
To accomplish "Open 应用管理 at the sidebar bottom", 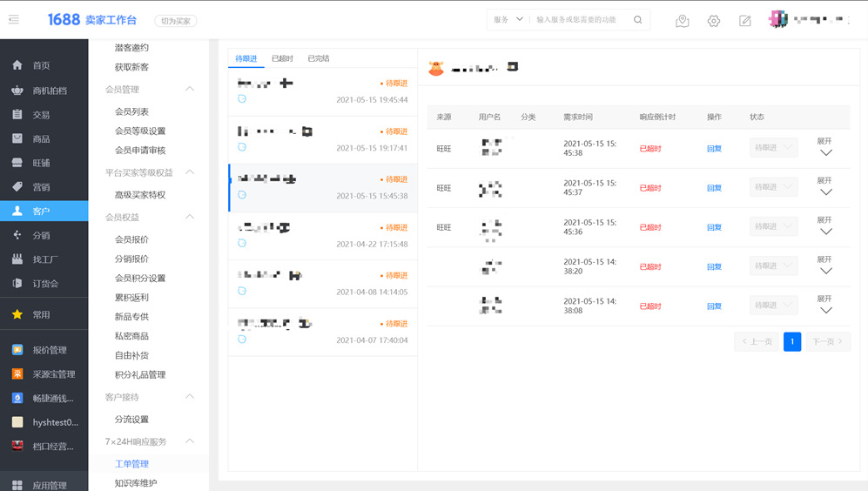I will (50, 485).
